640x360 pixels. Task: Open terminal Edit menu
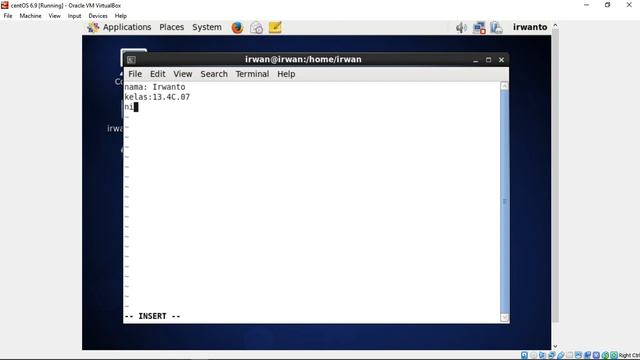[x=158, y=74]
